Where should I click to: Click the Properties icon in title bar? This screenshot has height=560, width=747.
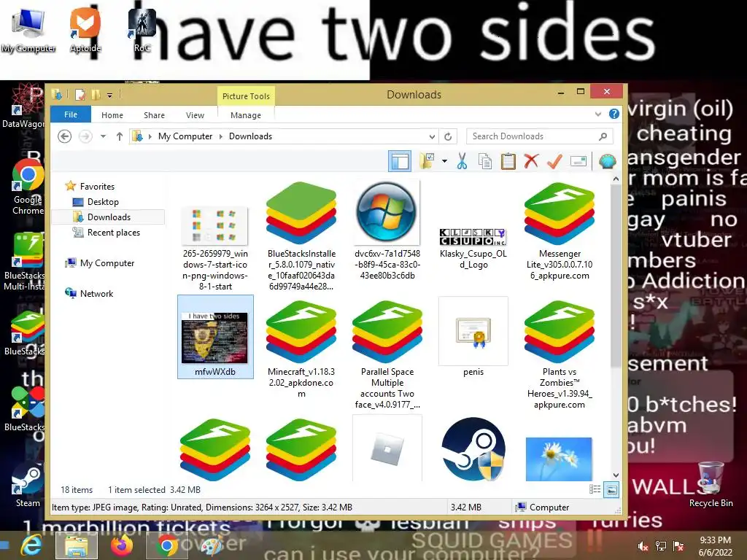(80, 95)
